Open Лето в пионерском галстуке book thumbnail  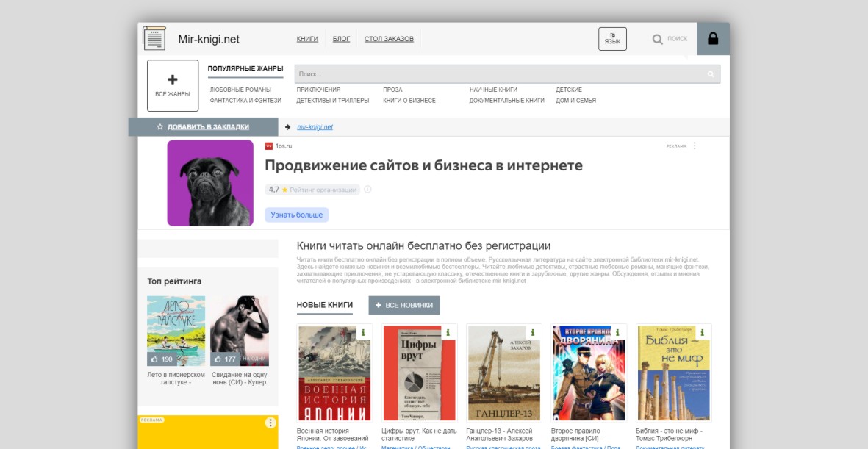point(176,331)
